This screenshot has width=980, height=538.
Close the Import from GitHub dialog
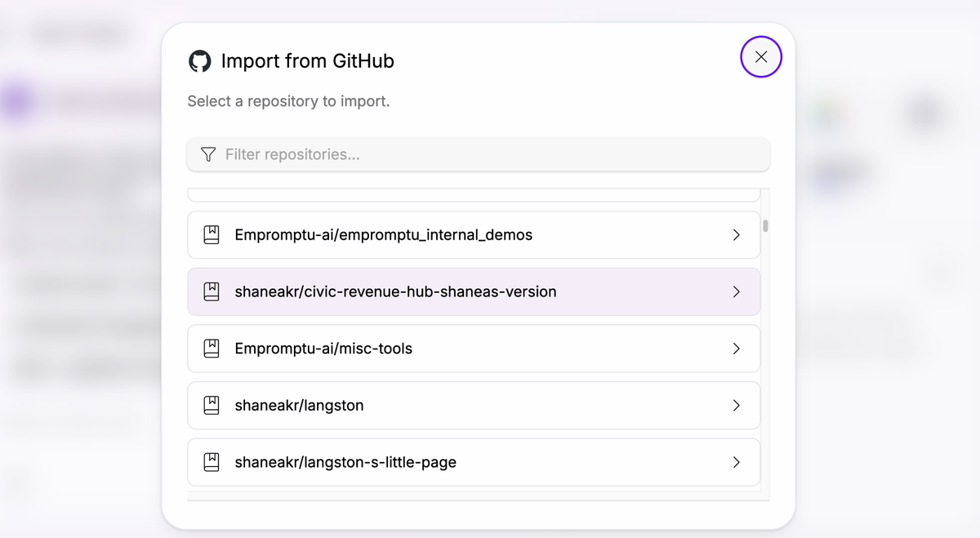pyautogui.click(x=760, y=57)
